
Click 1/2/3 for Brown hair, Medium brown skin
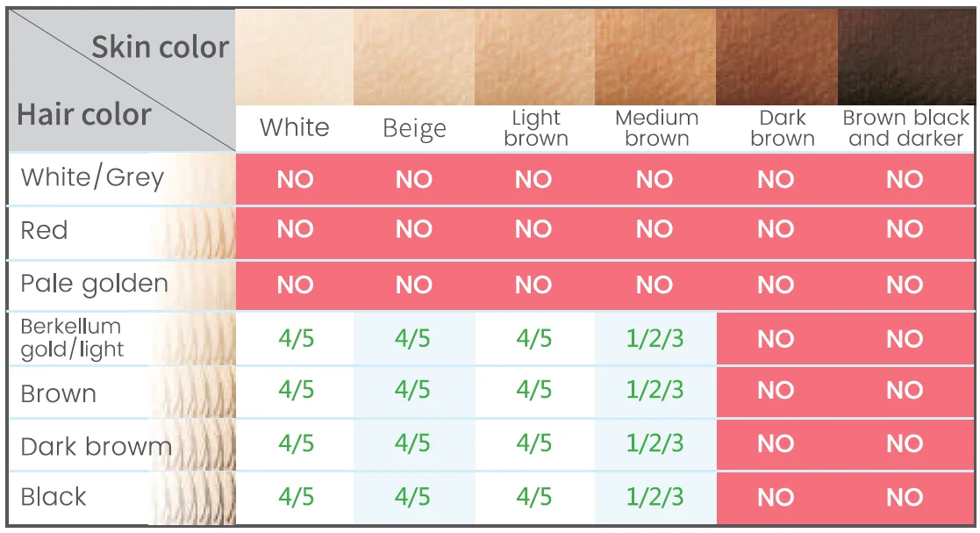click(x=655, y=391)
